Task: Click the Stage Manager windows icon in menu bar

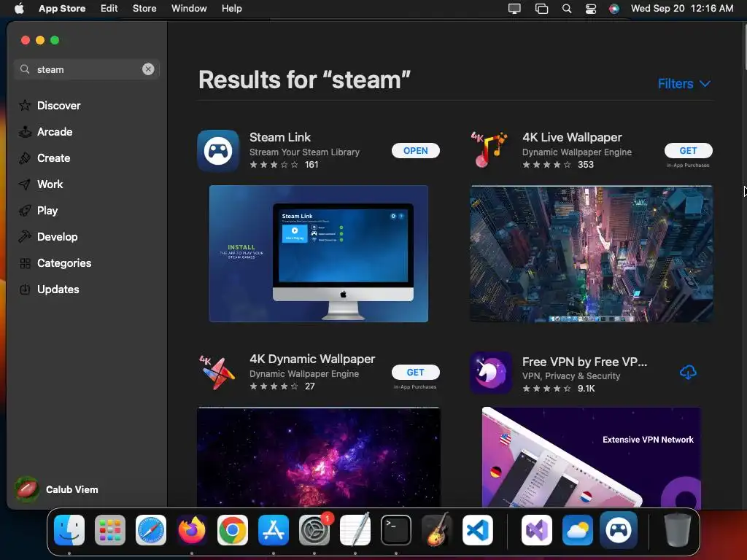Action: click(541, 8)
